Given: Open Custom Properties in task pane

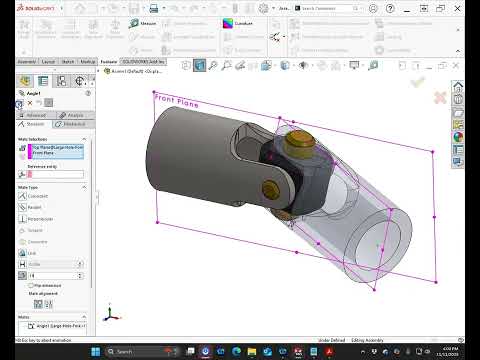Looking at the screenshot, I should click(x=458, y=149).
